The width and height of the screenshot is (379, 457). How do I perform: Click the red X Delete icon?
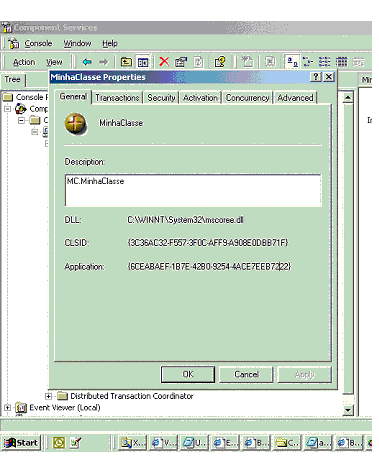tap(164, 62)
